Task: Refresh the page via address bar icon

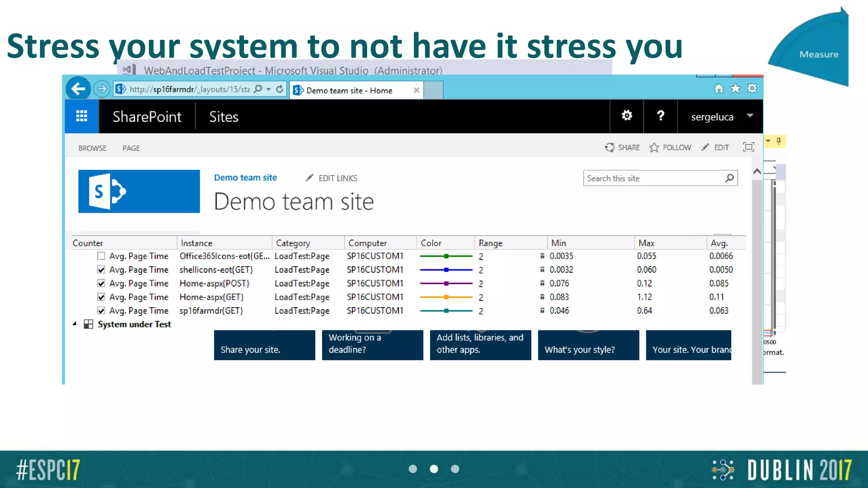Action: pos(280,89)
